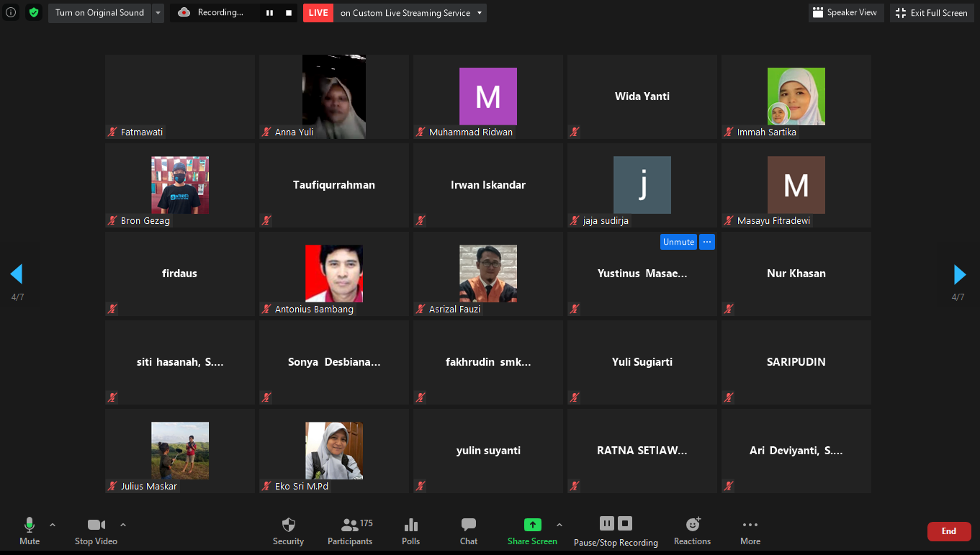Screen dimensions: 980x555
Task: Open the Reactions emoji icon
Action: click(692, 525)
